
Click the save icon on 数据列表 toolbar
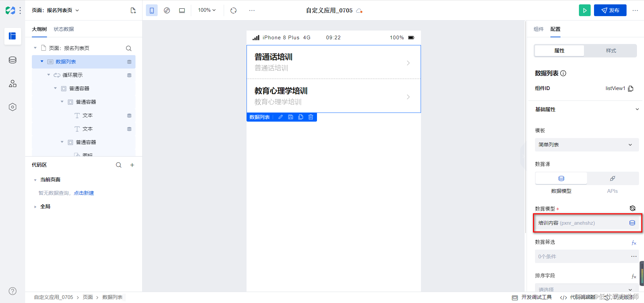[291, 117]
